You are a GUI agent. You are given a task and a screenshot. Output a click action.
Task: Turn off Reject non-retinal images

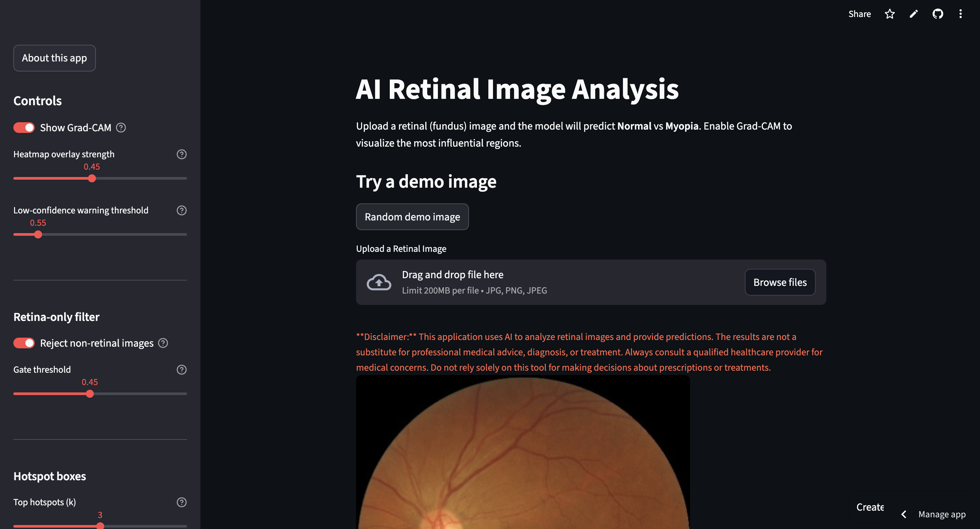tap(24, 343)
